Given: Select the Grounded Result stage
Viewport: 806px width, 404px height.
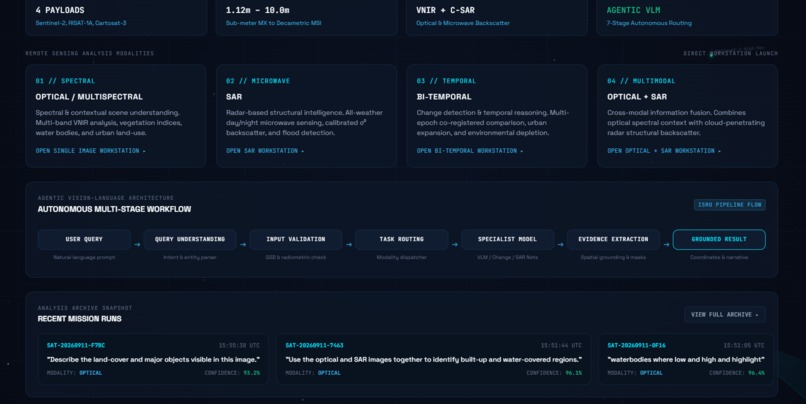Looking at the screenshot, I should (719, 240).
